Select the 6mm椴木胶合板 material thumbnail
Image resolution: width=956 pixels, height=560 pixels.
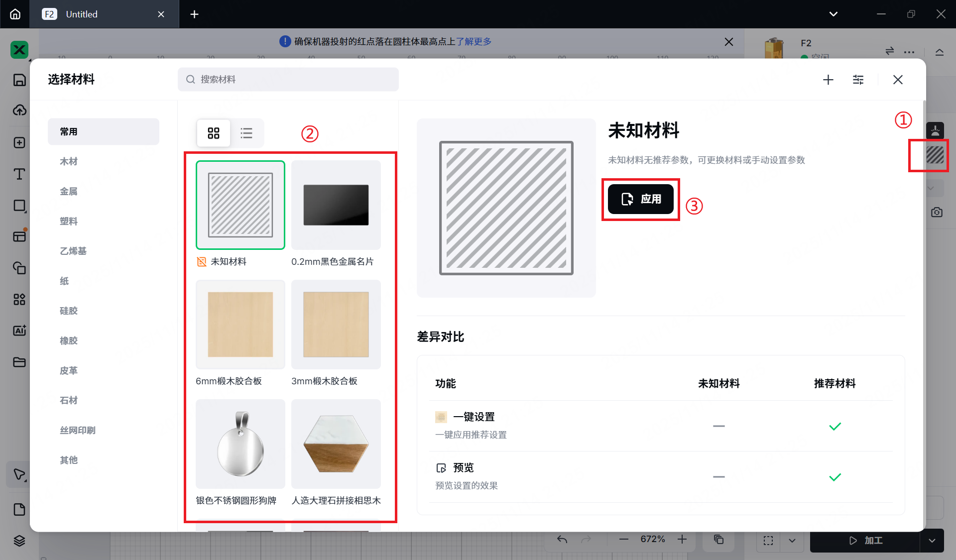pyautogui.click(x=240, y=325)
